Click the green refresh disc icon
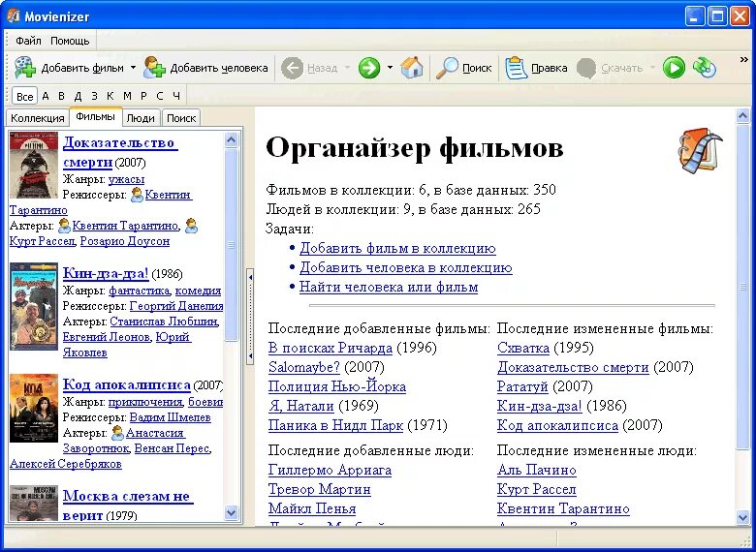756x552 pixels. 705,68
